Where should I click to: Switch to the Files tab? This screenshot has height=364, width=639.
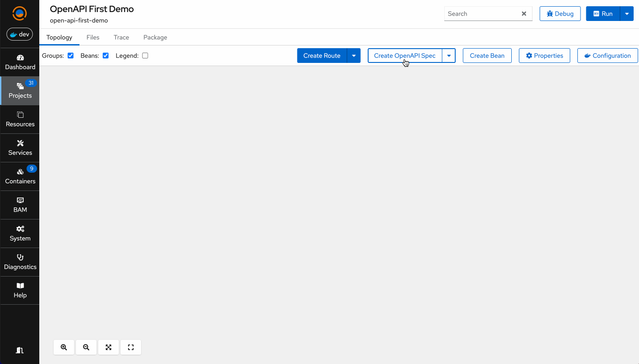[93, 37]
